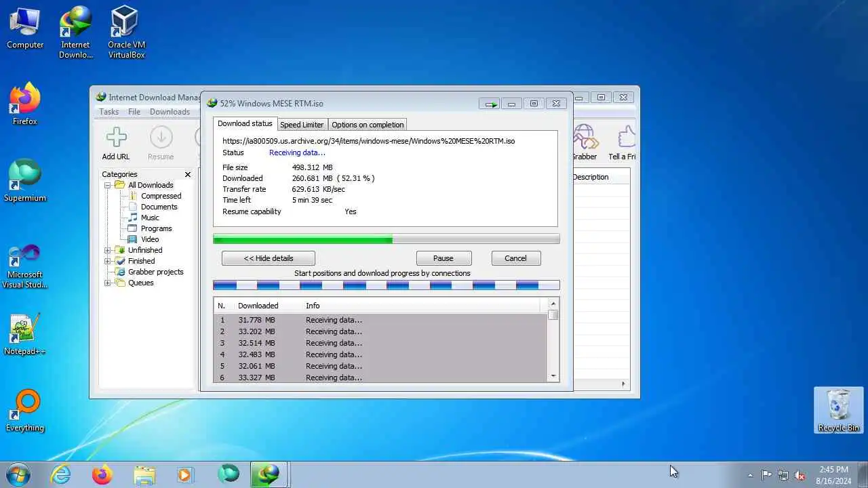This screenshot has width=868, height=488.
Task: Click the Supermium taskbar icon
Action: click(229, 474)
